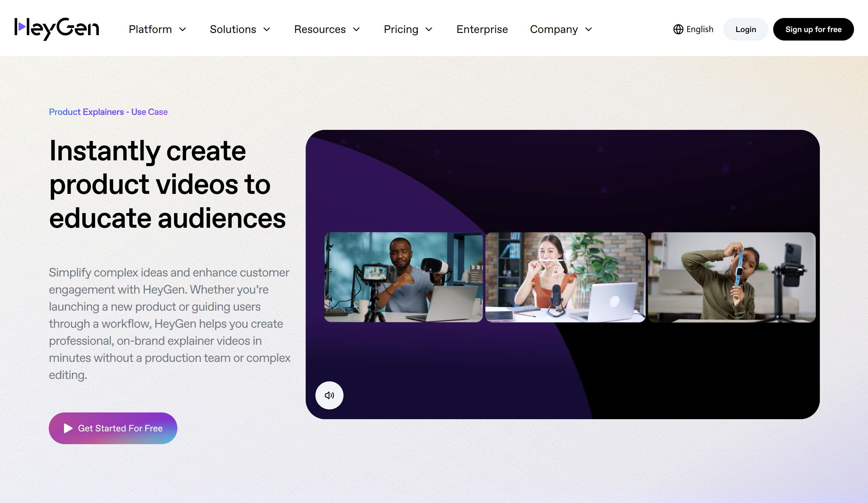Viewport: 868px width, 503px height.
Task: Open the Solutions dropdown menu
Action: 240,29
